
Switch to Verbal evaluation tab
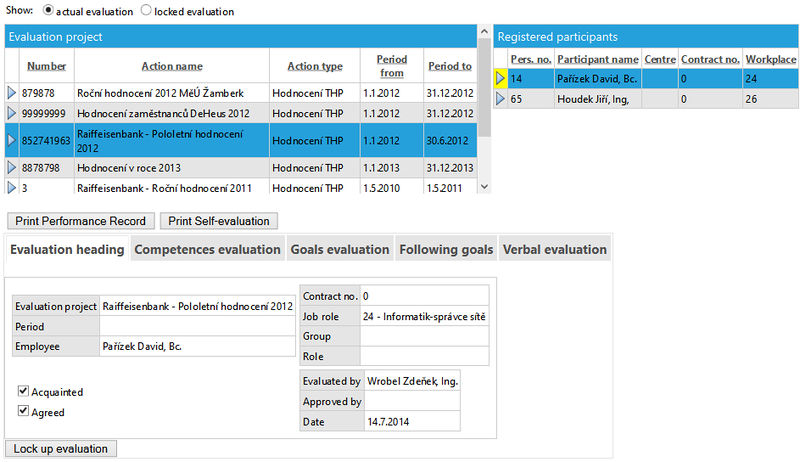tap(555, 249)
